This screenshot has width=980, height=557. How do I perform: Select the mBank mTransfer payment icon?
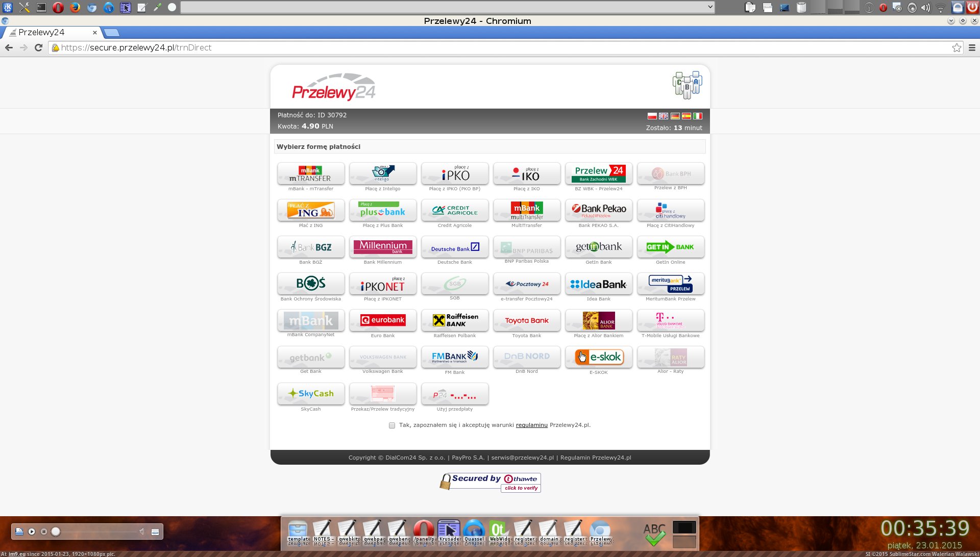tap(310, 174)
